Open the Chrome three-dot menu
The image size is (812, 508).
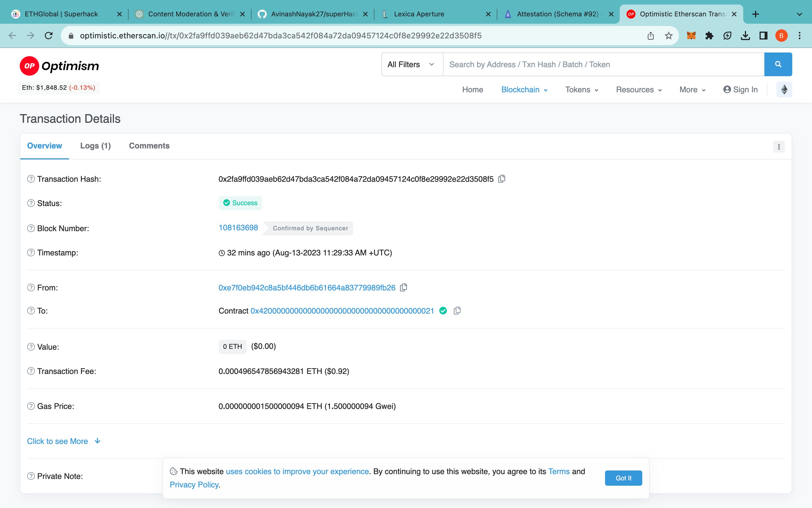click(800, 36)
